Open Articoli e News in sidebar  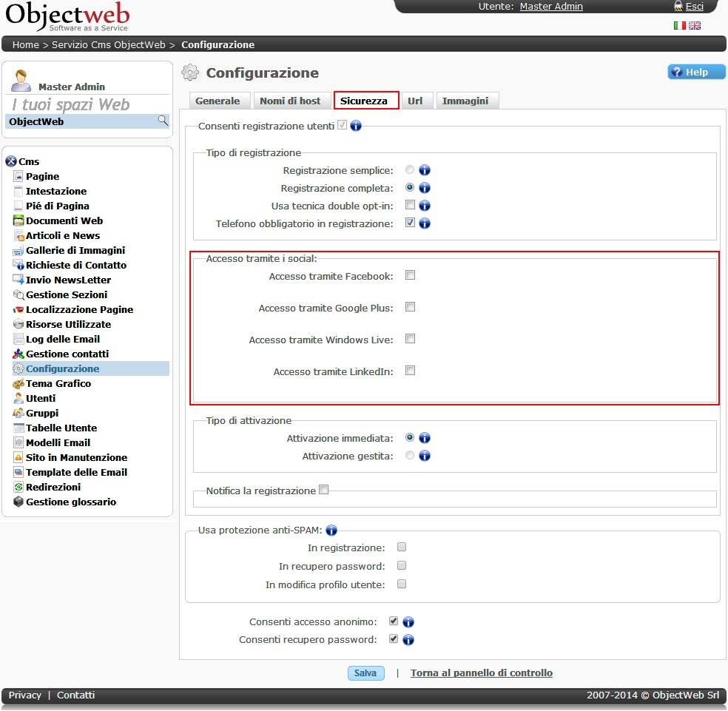[63, 235]
